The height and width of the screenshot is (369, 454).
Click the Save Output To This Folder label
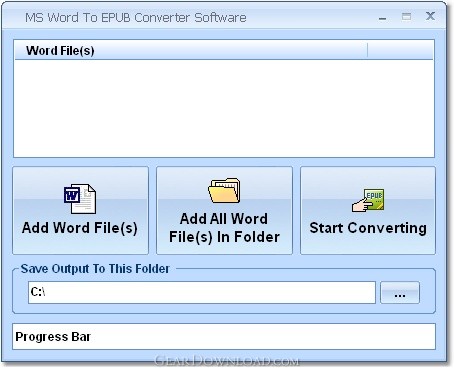(x=95, y=269)
